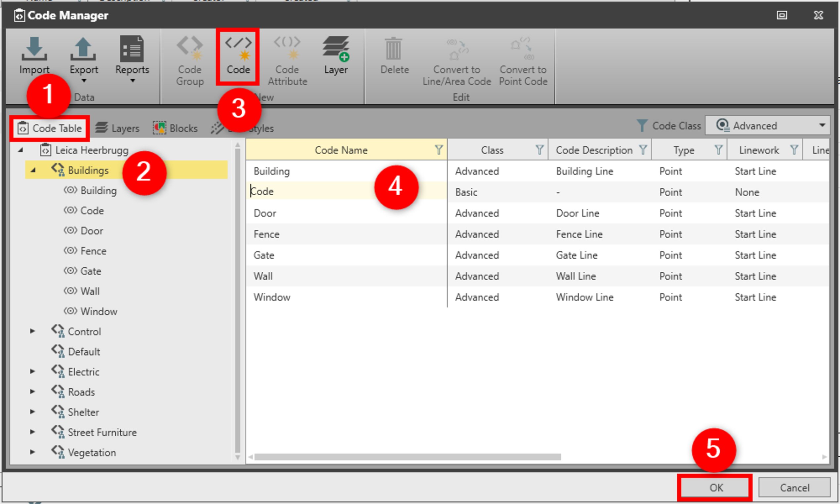Click Convert to Point Code
This screenshot has width=840, height=504.
click(523, 61)
